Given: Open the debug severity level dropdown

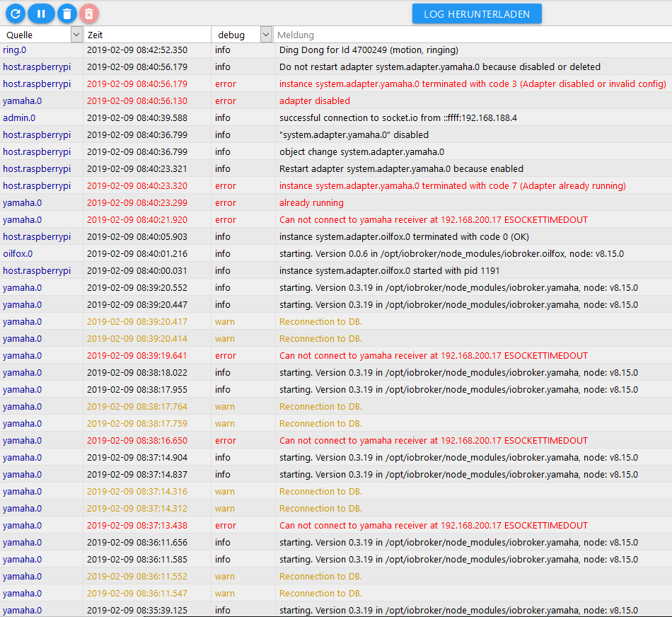Looking at the screenshot, I should (x=266, y=35).
